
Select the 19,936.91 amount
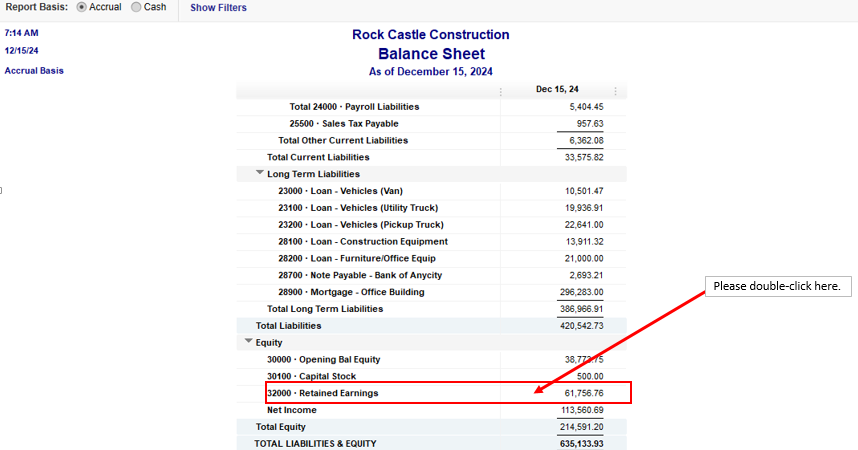pyautogui.click(x=584, y=208)
